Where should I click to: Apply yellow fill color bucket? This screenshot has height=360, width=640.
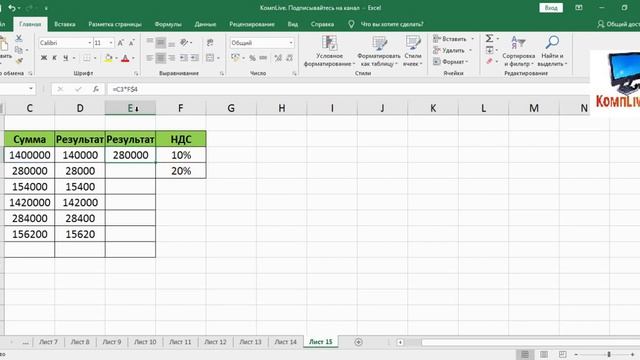[108, 58]
